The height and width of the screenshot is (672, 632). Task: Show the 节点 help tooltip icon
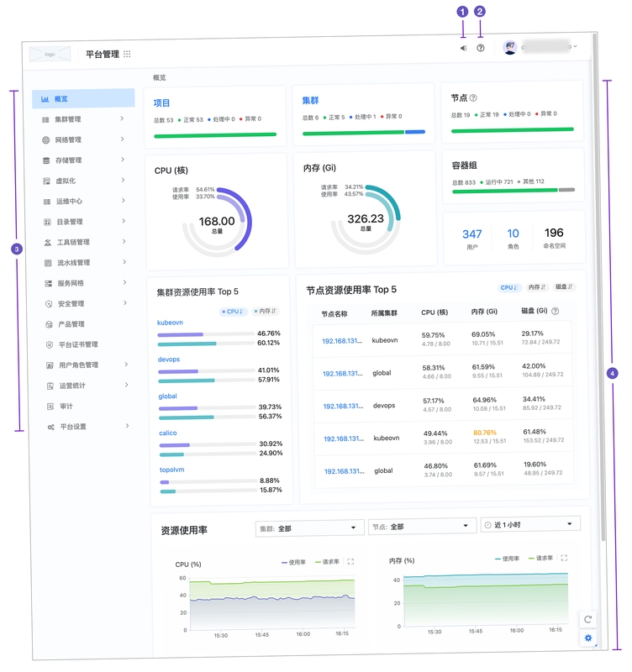coord(473,97)
